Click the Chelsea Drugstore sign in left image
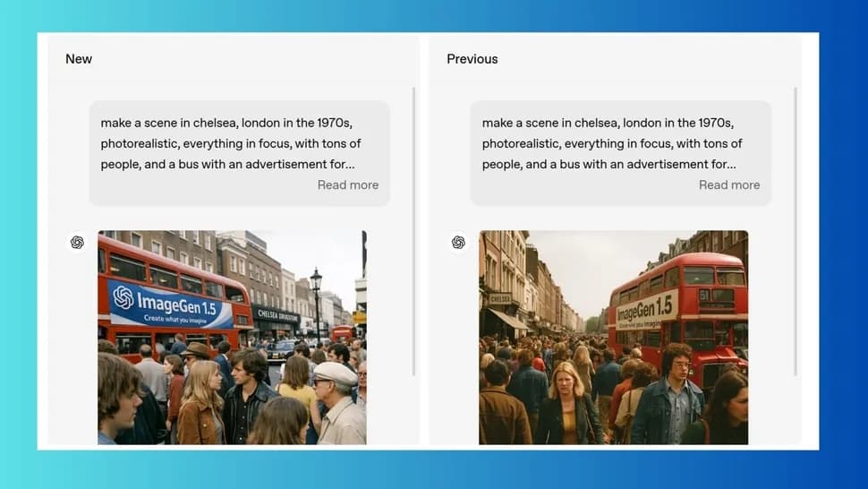This screenshot has width=868, height=489. pos(276,315)
